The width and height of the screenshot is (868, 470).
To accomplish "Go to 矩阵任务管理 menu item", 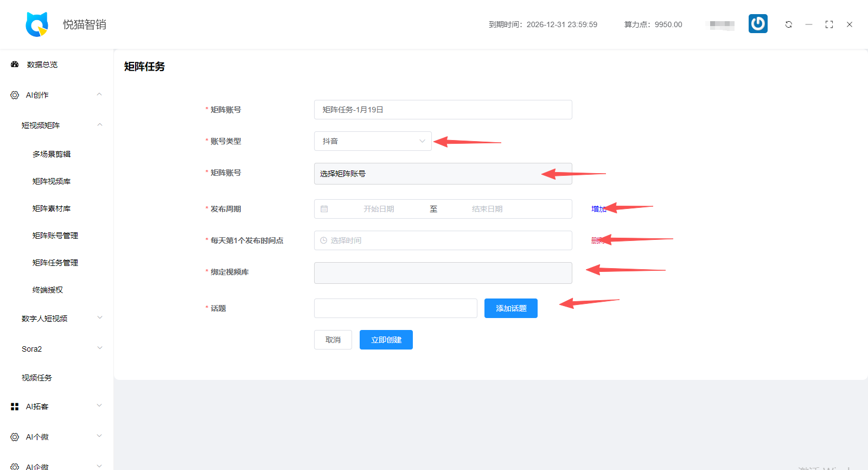I will (55, 263).
